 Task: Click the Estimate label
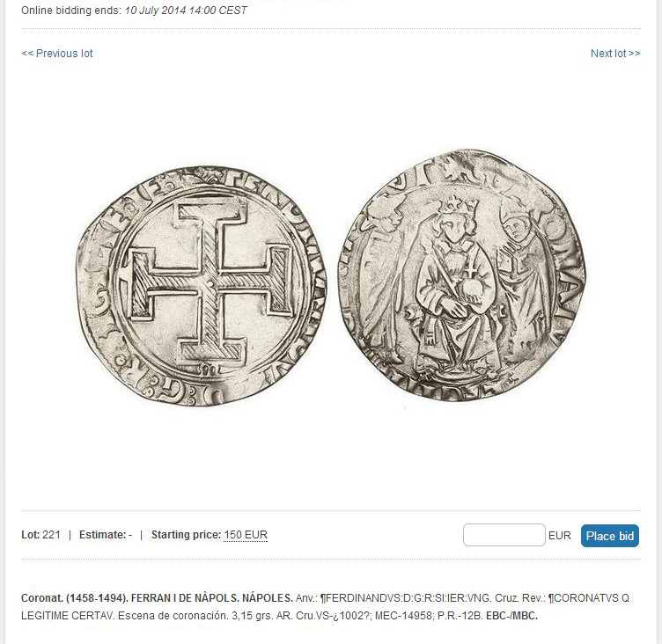click(x=103, y=535)
